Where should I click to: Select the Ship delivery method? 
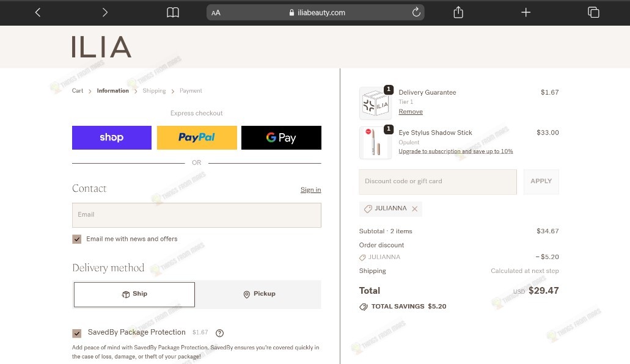(134, 294)
